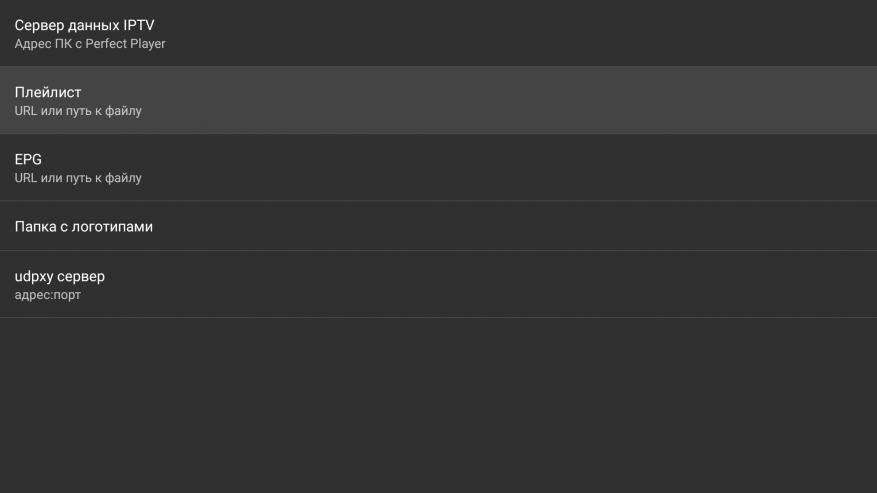The height and width of the screenshot is (493, 877).
Task: Edit playlist URL or file path entry
Action: [x=438, y=101]
